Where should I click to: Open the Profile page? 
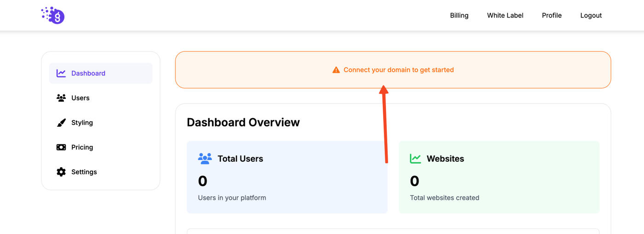coord(552,16)
